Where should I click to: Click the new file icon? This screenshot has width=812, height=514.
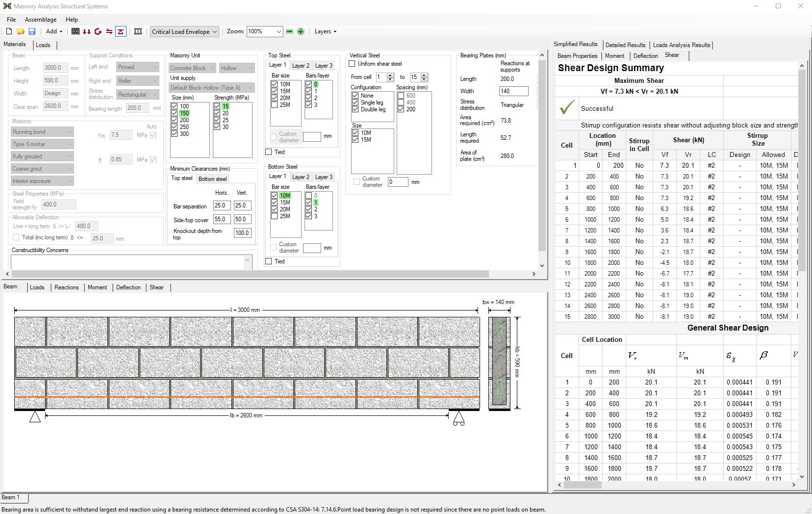click(9, 31)
